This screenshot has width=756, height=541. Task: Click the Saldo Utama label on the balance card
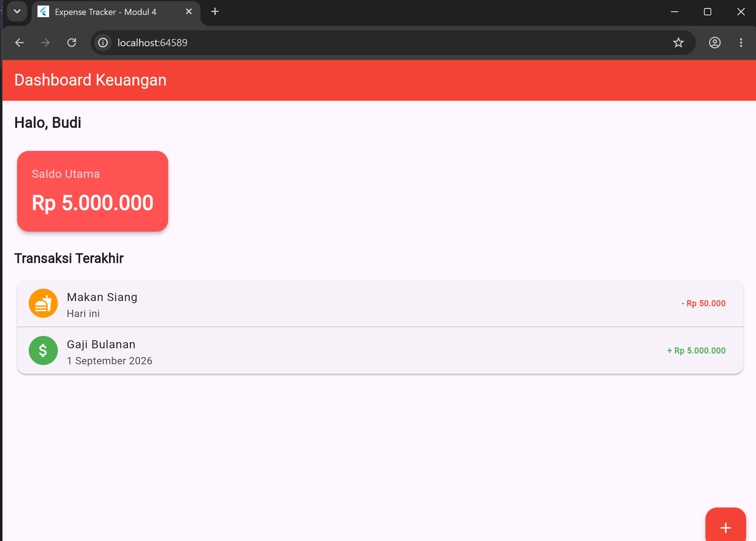(x=66, y=174)
